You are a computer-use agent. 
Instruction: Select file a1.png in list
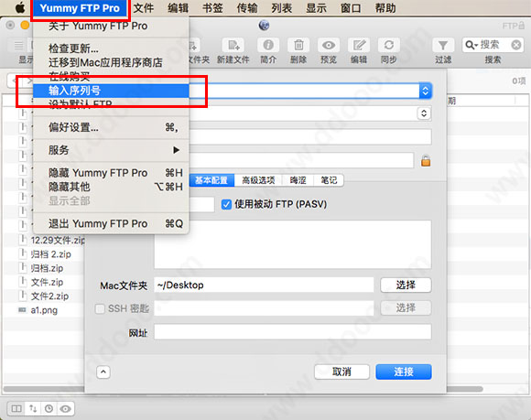44,310
